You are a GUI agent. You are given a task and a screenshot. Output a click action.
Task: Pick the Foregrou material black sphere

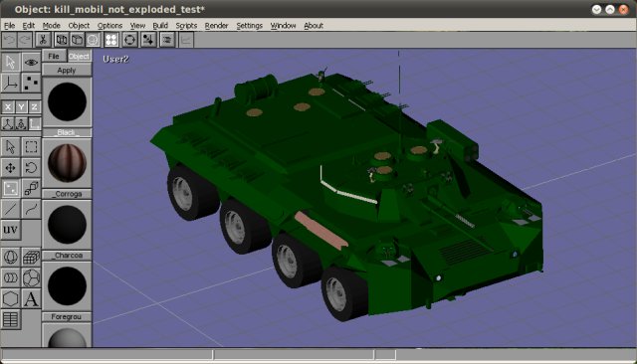click(67, 285)
